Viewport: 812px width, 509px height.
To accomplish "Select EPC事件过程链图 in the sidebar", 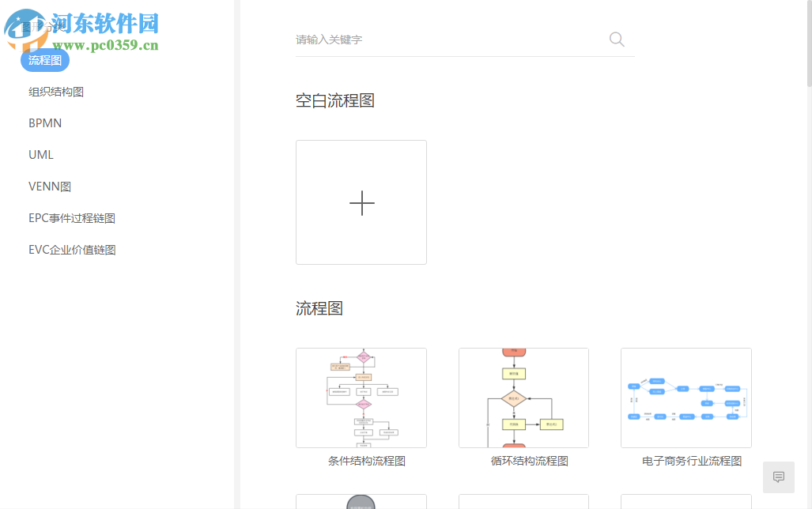I will (x=71, y=217).
